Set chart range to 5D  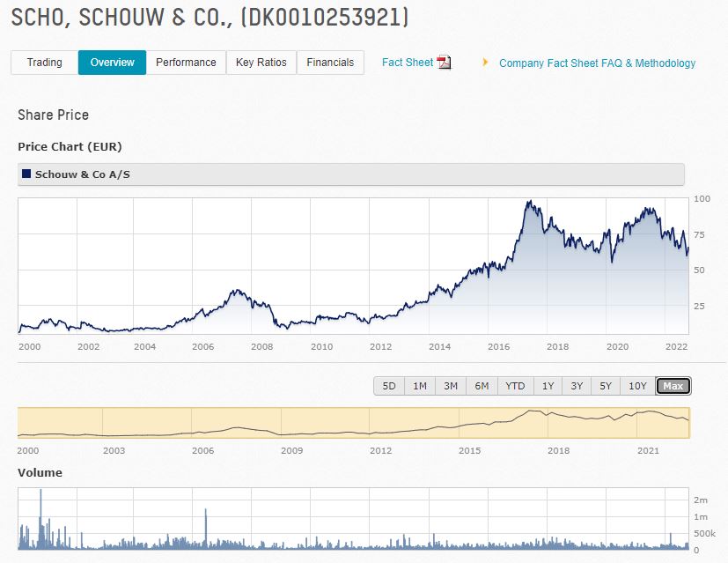coord(389,386)
